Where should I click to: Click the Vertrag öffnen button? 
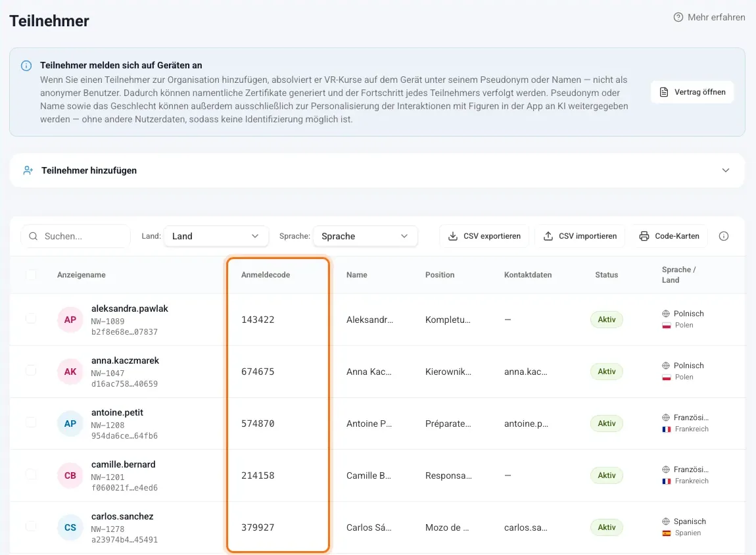point(692,92)
